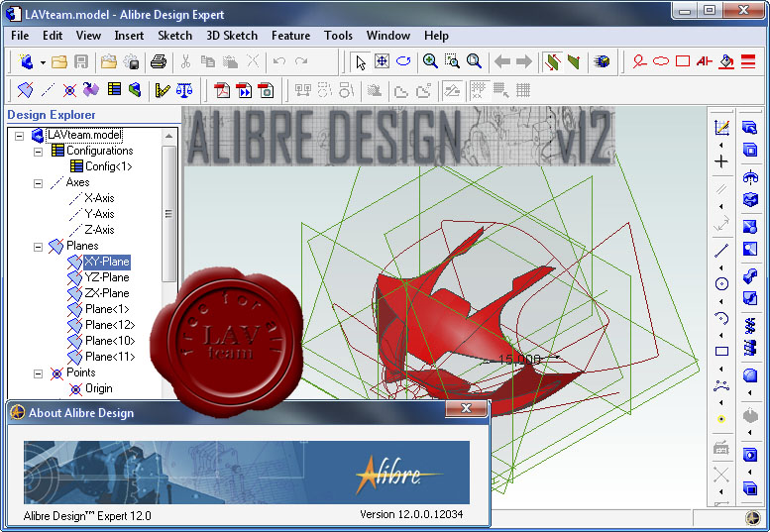Select the red rectangle annotation tool

click(683, 61)
